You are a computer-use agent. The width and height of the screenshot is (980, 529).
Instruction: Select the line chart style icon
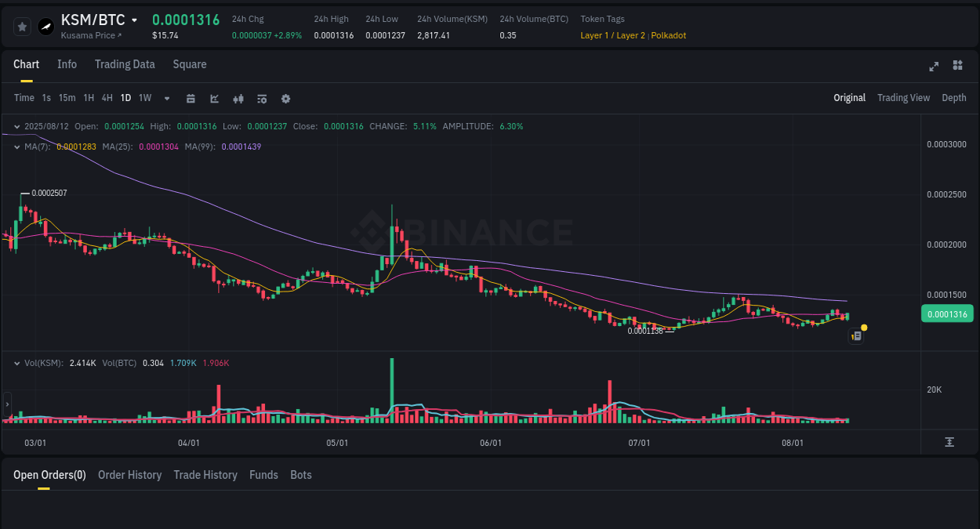click(213, 98)
